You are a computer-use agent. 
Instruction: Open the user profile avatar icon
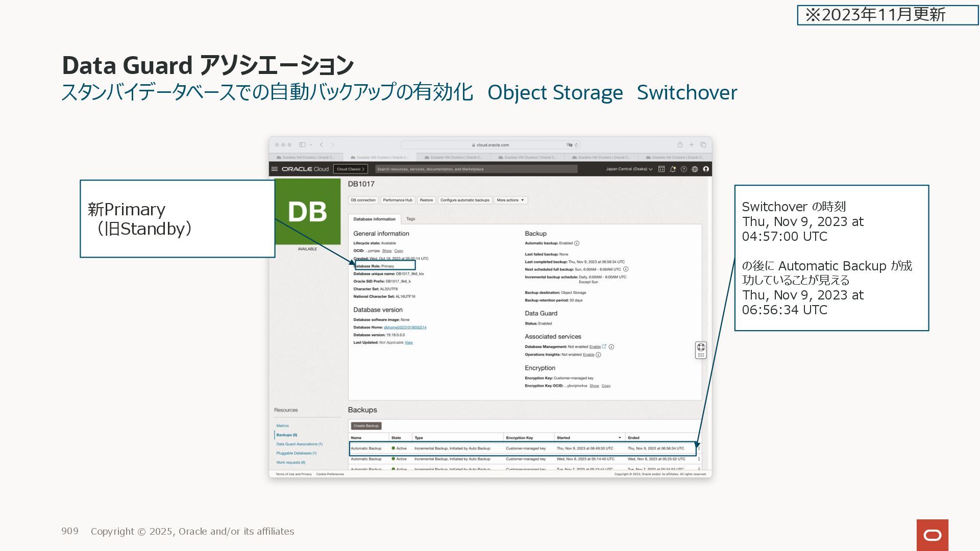[x=706, y=169]
